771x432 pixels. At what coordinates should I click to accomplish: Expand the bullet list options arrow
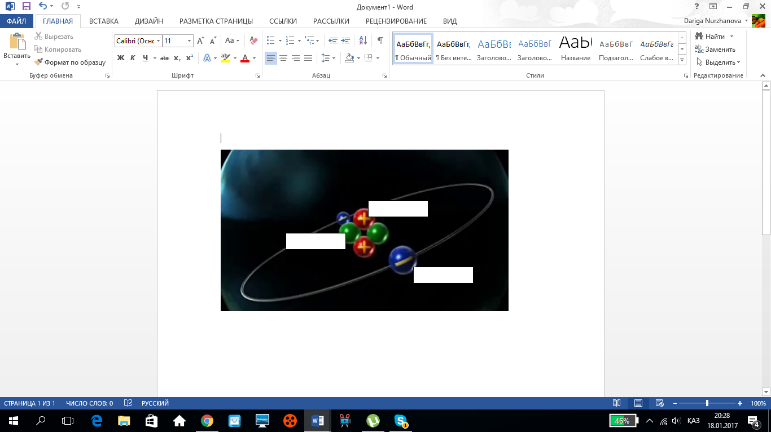pyautogui.click(x=280, y=41)
